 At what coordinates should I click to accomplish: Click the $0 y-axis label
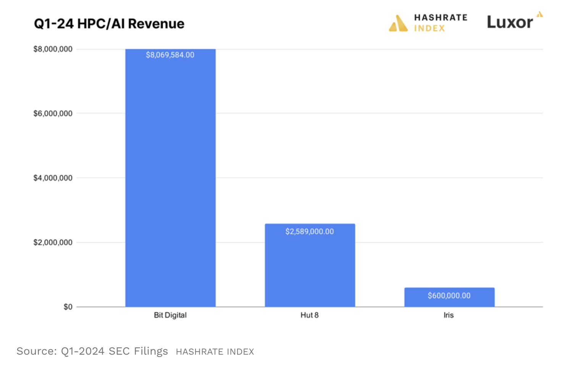[x=68, y=307]
